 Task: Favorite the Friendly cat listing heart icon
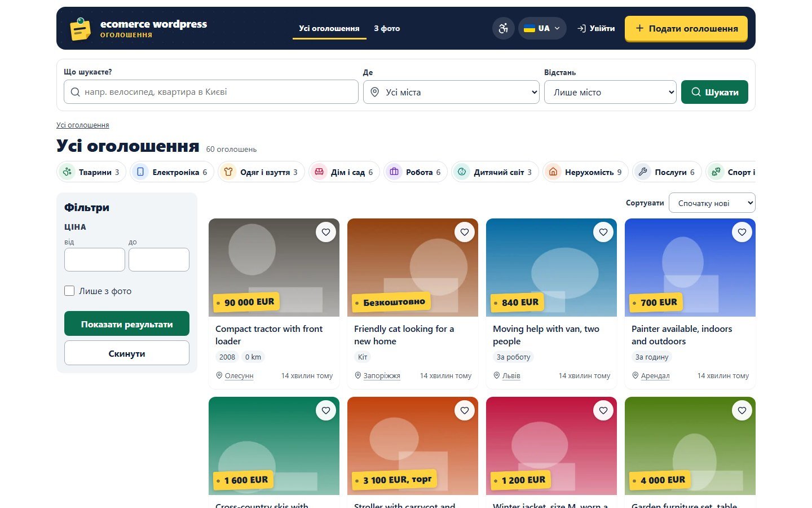(x=465, y=232)
